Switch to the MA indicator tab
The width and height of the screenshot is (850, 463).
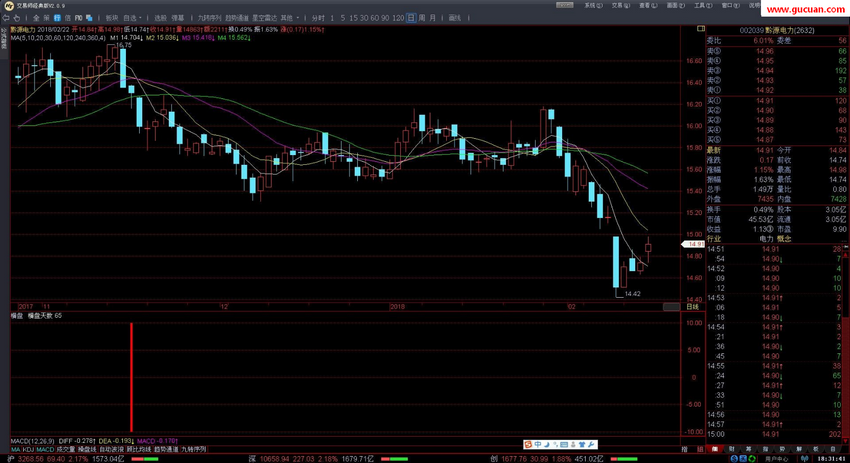click(16, 449)
